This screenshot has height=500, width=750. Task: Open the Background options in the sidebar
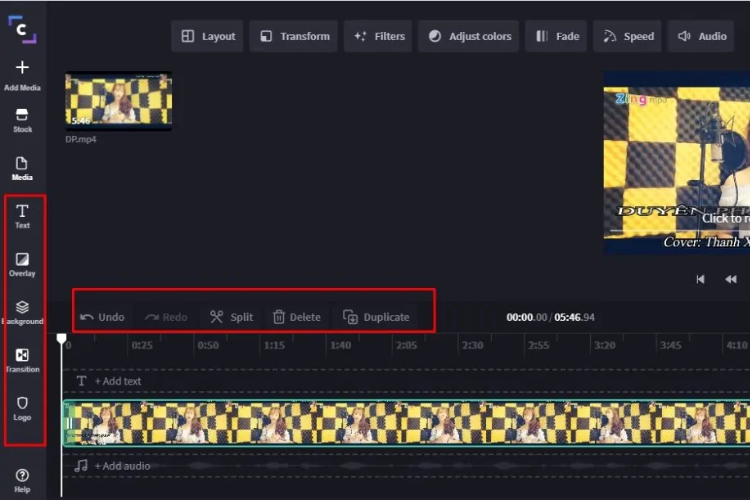click(22, 312)
